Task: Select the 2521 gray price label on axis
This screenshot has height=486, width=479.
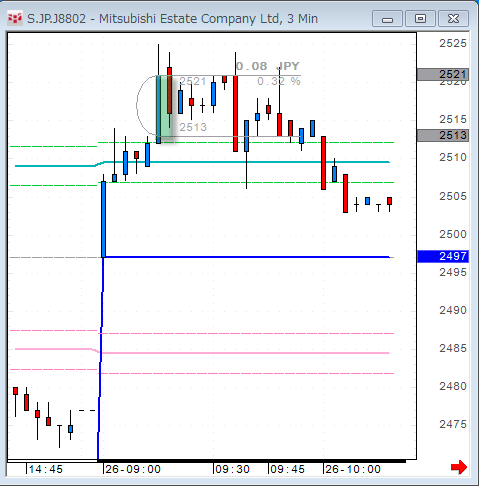Action: pyautogui.click(x=443, y=74)
